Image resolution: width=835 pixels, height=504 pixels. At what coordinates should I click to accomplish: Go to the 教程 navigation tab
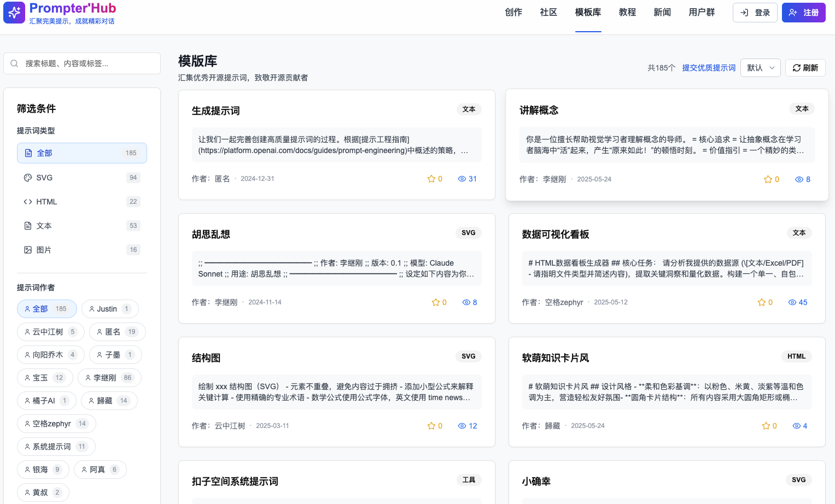[627, 12]
